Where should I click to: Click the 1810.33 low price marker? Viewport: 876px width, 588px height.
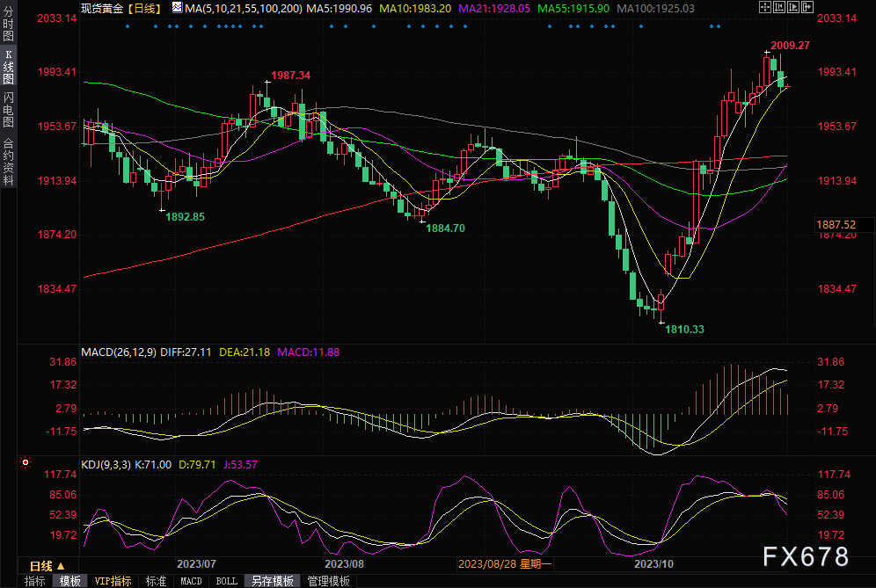[683, 329]
